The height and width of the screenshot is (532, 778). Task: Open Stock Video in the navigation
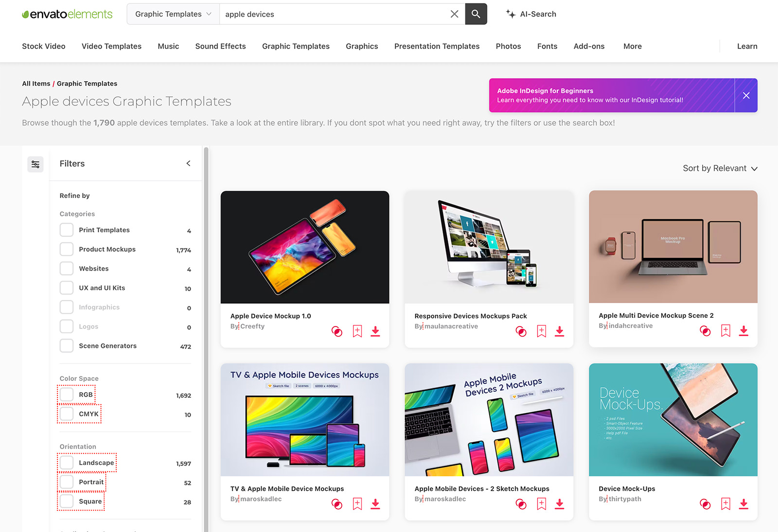(44, 46)
